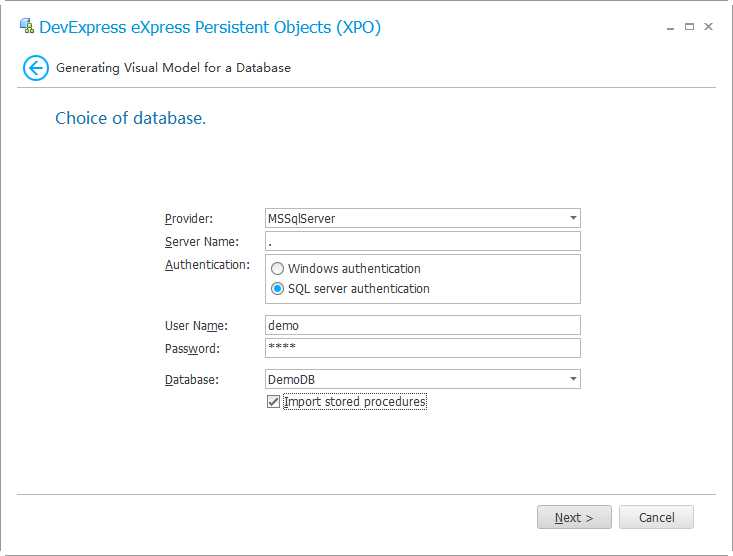The height and width of the screenshot is (556, 733).
Task: Minimize the wizard window
Action: click(669, 27)
